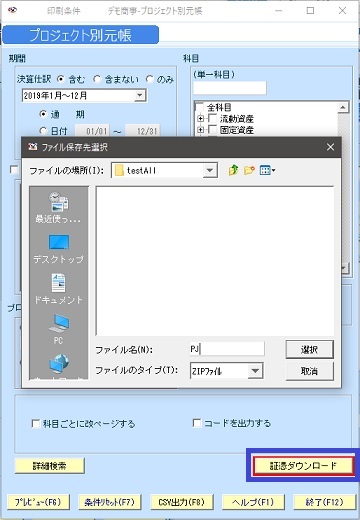Click 条件リセット(F7) button
This screenshot has width=360, height=520.
pyautogui.click(x=109, y=502)
